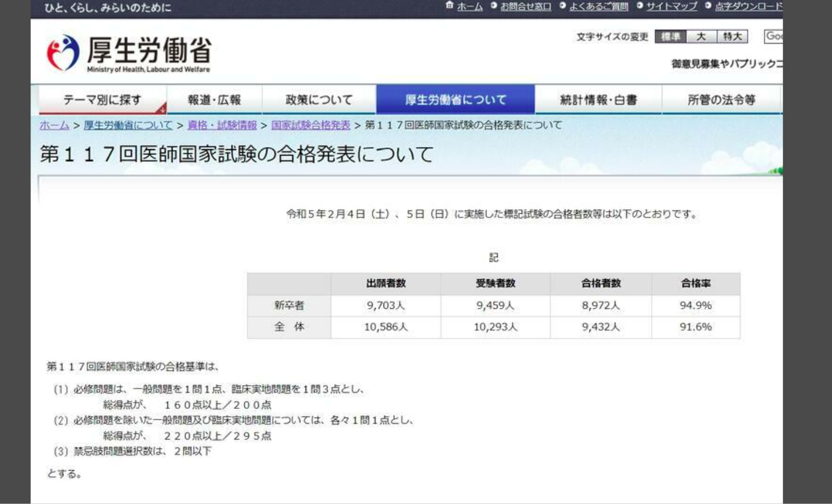Click the 御意見募集やパブリックコメント text
This screenshot has height=504, width=832.
coord(727,64)
